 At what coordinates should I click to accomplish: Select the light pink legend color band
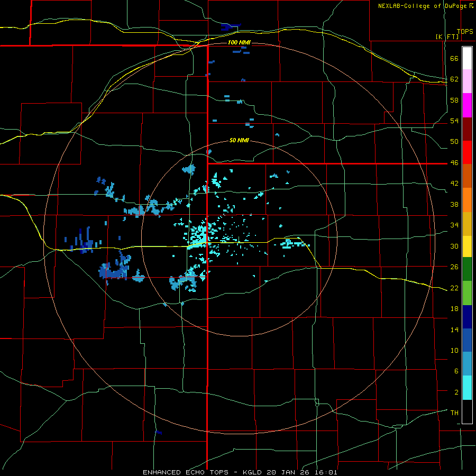467,81
